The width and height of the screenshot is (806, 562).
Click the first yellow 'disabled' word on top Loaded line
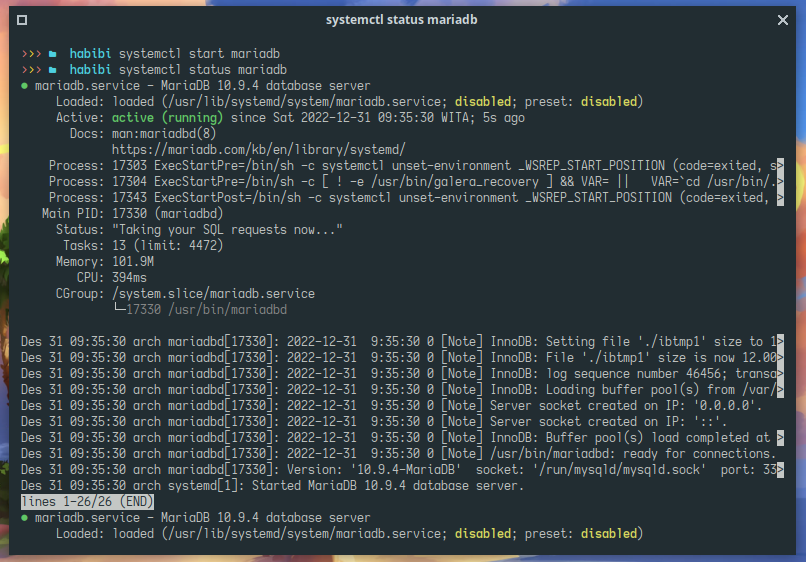(x=483, y=102)
